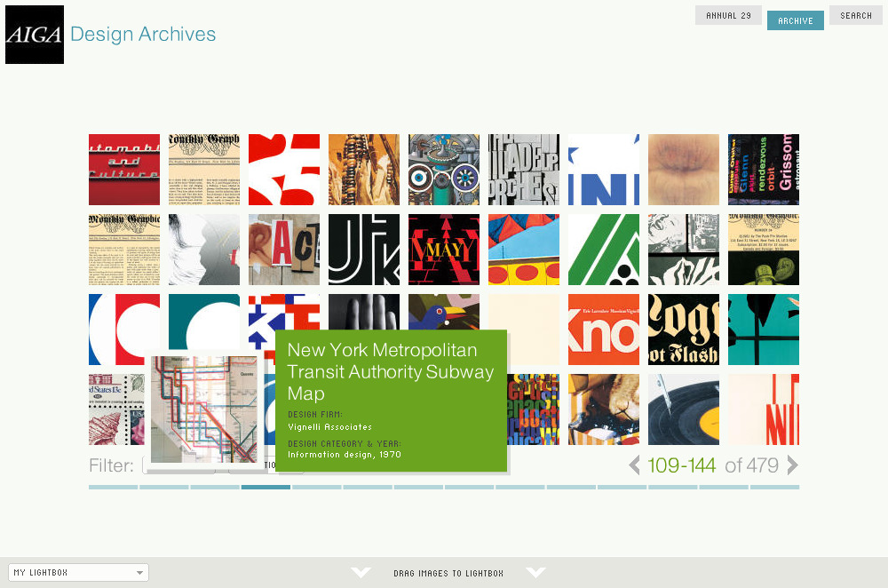Viewport: 888px width, 588px height.
Task: Click left lightbox expand chevron
Action: click(361, 572)
